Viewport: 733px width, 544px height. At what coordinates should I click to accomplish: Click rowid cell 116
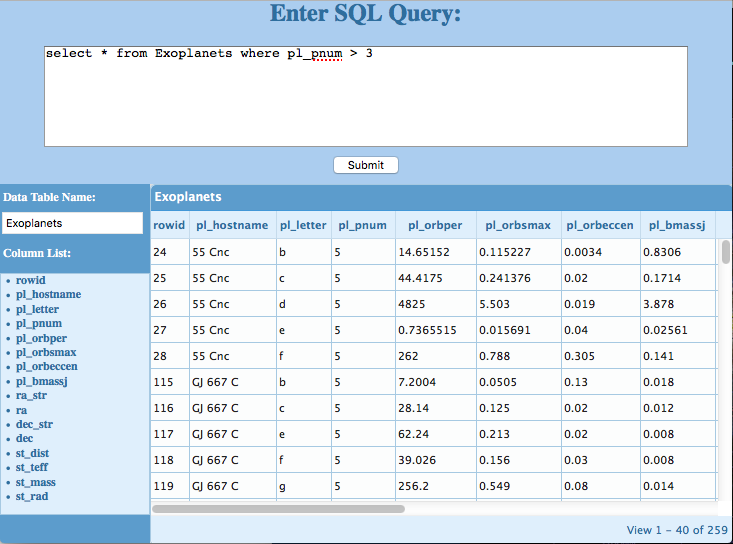click(x=170, y=408)
